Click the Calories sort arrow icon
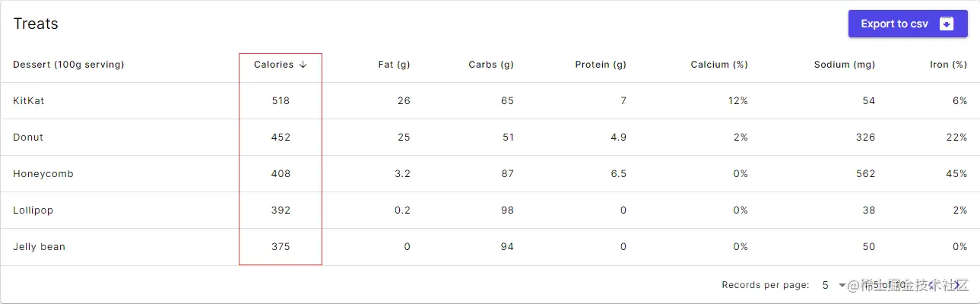This screenshot has width=980, height=304. pos(303,65)
